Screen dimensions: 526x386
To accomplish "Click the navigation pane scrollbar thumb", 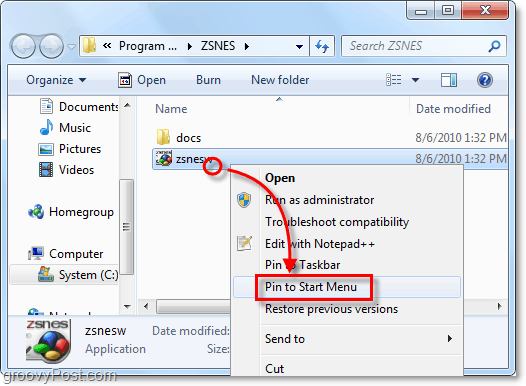I will click(x=126, y=227).
